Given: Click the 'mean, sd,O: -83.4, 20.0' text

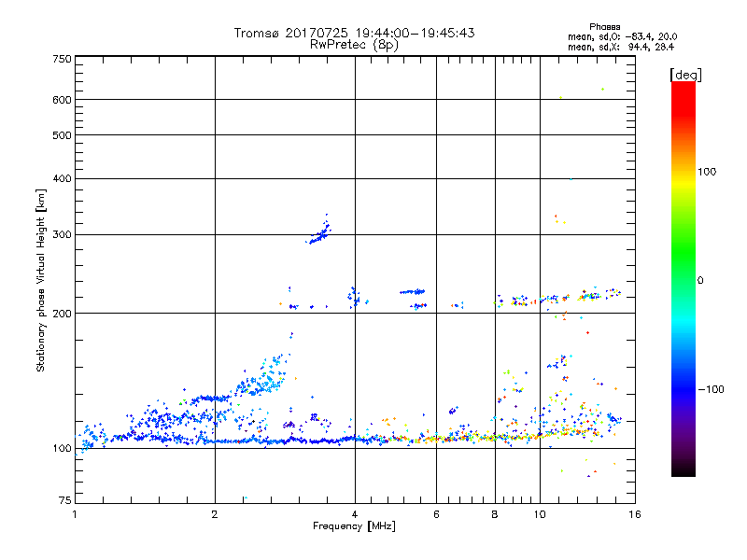Looking at the screenshot, I should point(622,36).
